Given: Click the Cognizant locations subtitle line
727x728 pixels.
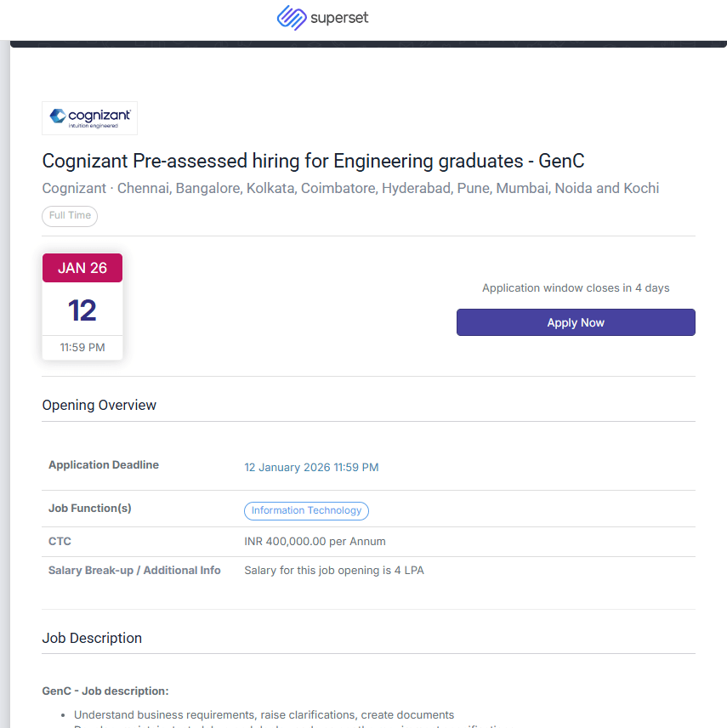Looking at the screenshot, I should [x=350, y=189].
